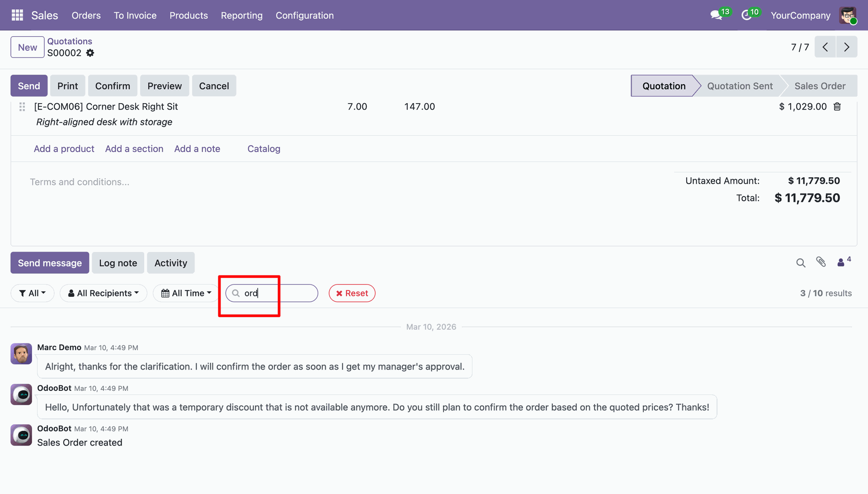Click the drag handle on Corner Desk line

coord(22,107)
